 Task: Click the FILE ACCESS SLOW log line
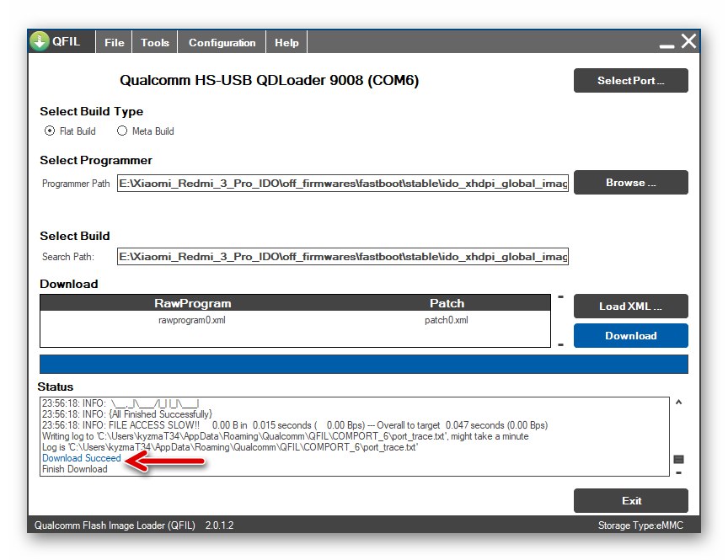click(x=295, y=425)
